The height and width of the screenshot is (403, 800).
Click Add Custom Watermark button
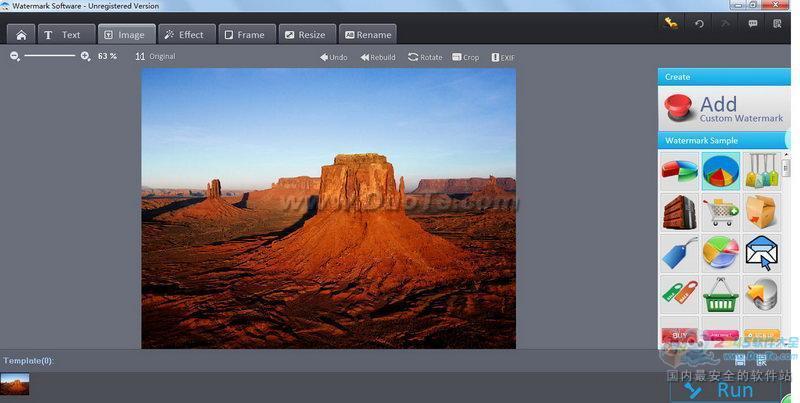pos(723,108)
